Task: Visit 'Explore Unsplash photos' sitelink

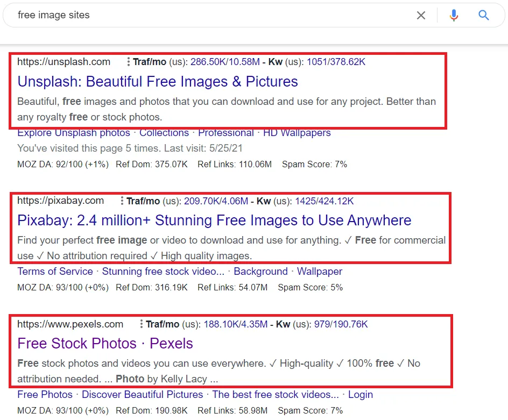Action: pos(73,133)
